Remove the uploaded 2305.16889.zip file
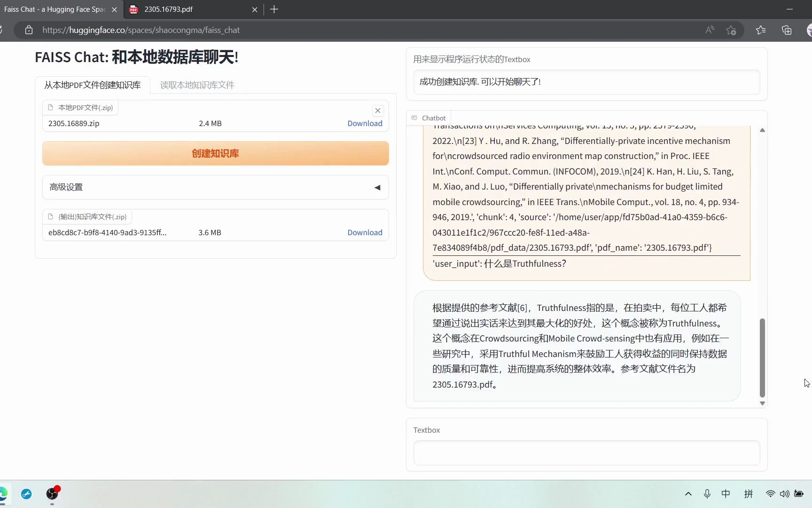Image resolution: width=812 pixels, height=508 pixels. (x=378, y=111)
